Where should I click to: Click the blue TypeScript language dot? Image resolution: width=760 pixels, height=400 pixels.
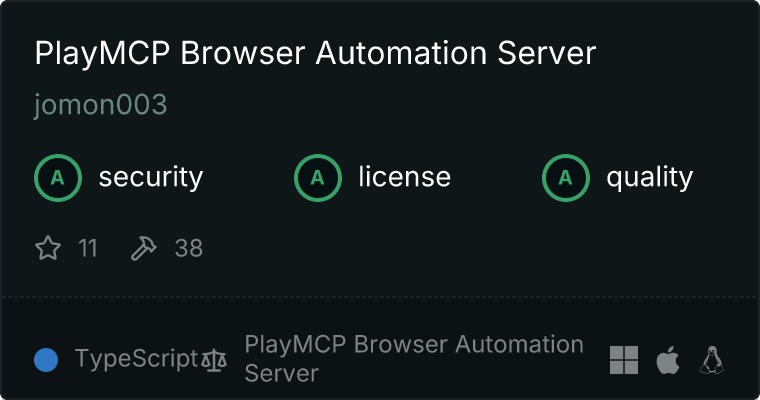coord(46,360)
